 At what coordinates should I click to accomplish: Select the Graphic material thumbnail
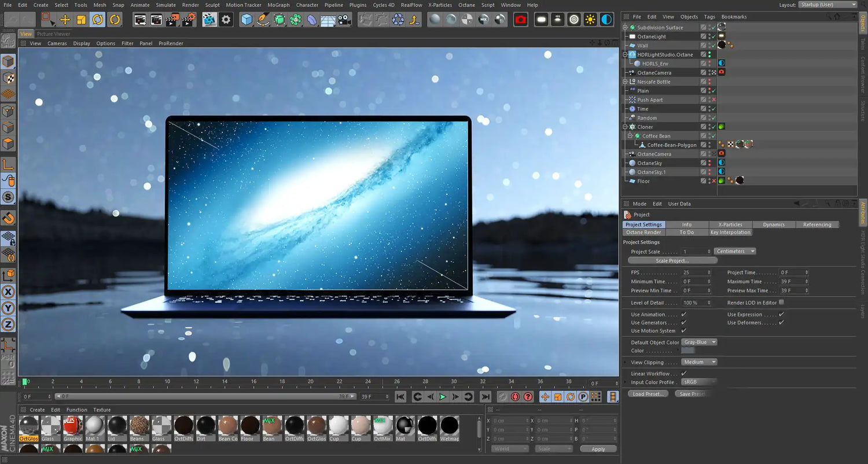[73, 428]
